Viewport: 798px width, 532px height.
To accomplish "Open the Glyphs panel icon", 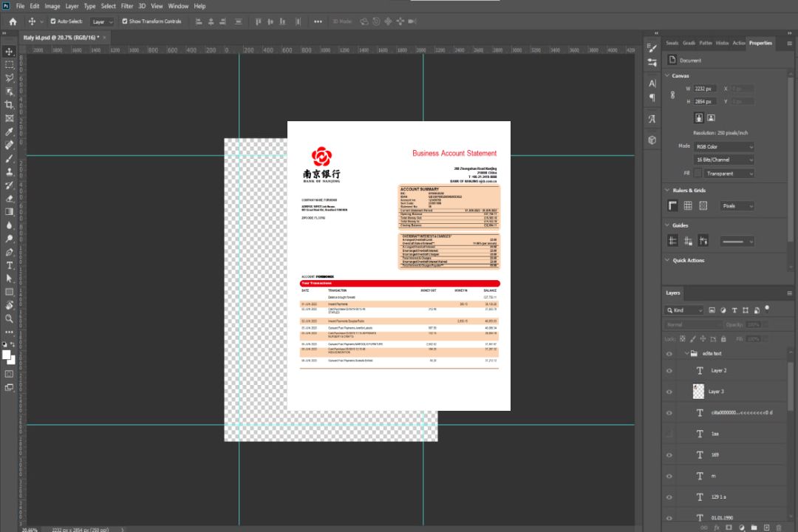I will (652, 119).
